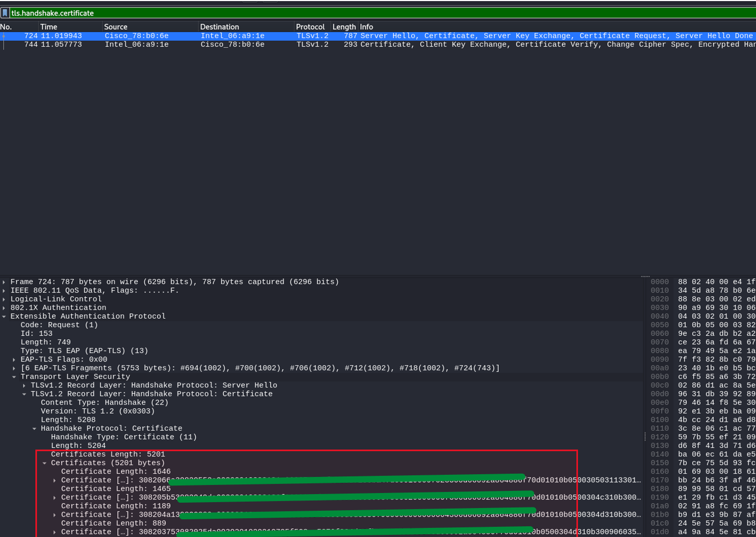This screenshot has height=537, width=756.
Task: Expand Frame 724 details
Action: [4, 281]
